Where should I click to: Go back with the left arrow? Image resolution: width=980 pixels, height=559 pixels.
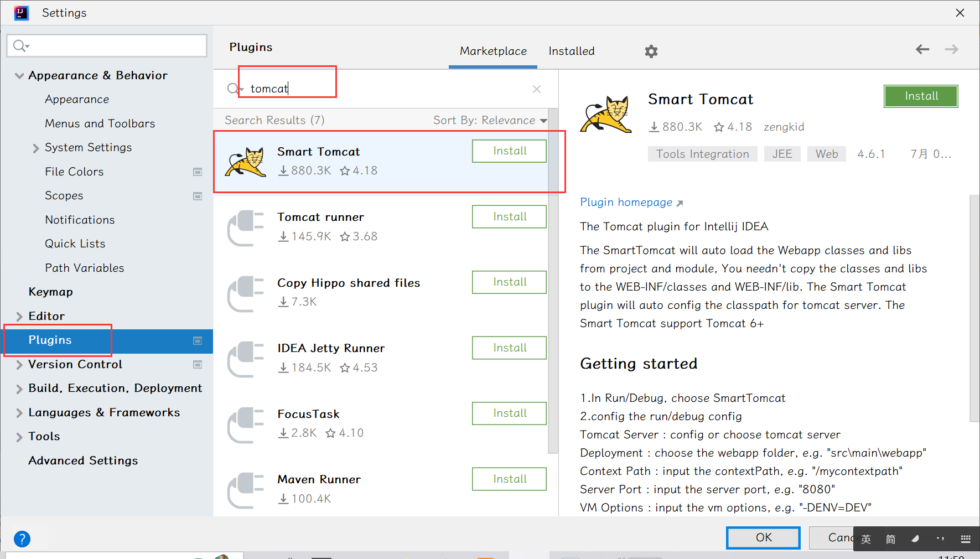922,50
